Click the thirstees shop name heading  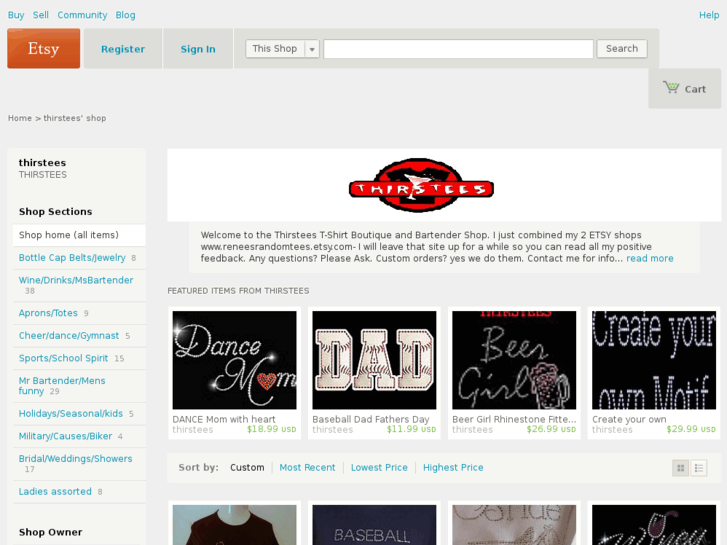coord(42,163)
